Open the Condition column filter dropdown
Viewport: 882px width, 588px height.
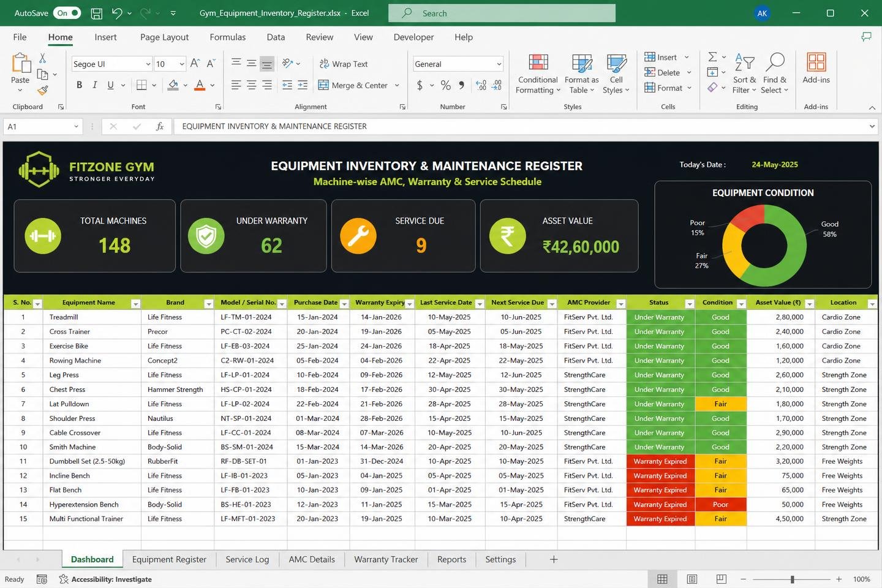741,304
